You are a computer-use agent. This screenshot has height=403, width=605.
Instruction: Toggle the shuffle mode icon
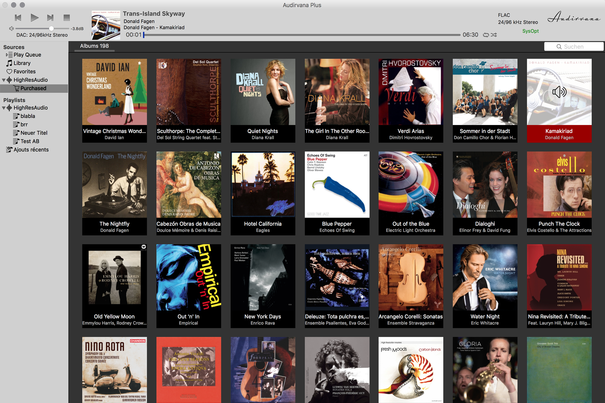pyautogui.click(x=493, y=35)
